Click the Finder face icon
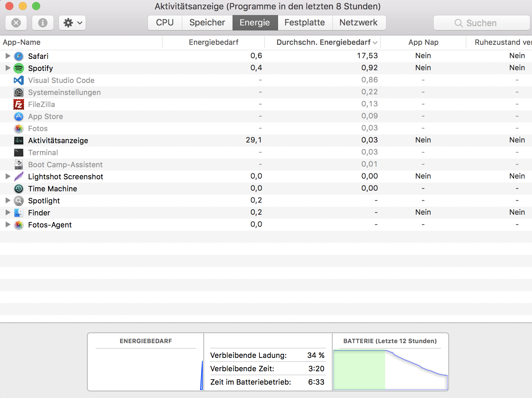The image size is (532, 398). point(19,213)
